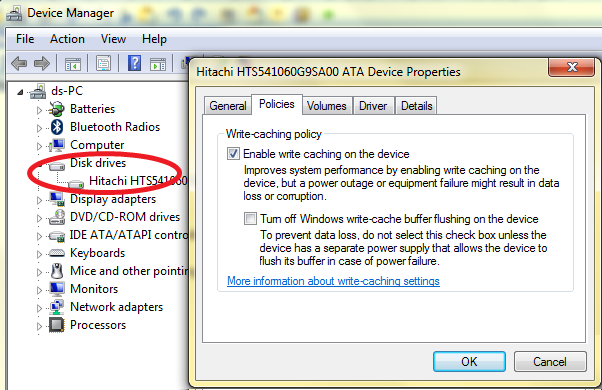The image size is (602, 390).
Task: Select the DVD/CD-ROM drives icon
Action: coord(57,217)
